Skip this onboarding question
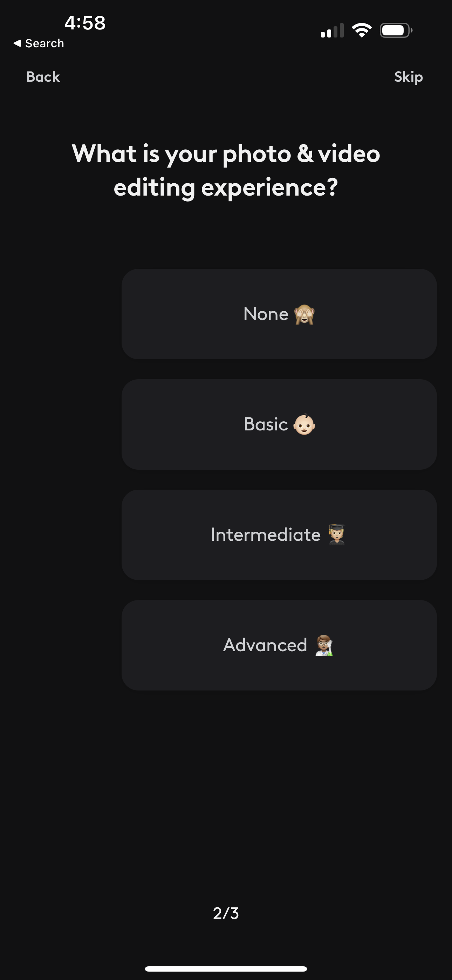Screen dimensions: 452x980 (x=408, y=77)
